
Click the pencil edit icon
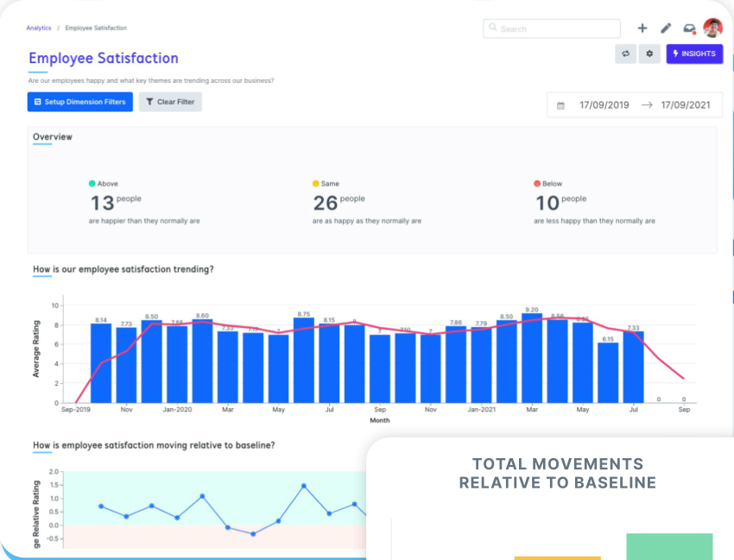tap(666, 28)
